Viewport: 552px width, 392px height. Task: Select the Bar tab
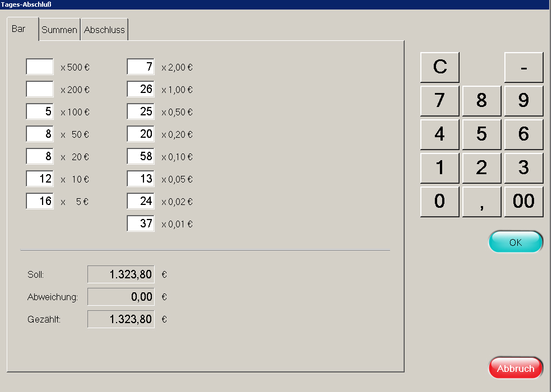pos(19,29)
